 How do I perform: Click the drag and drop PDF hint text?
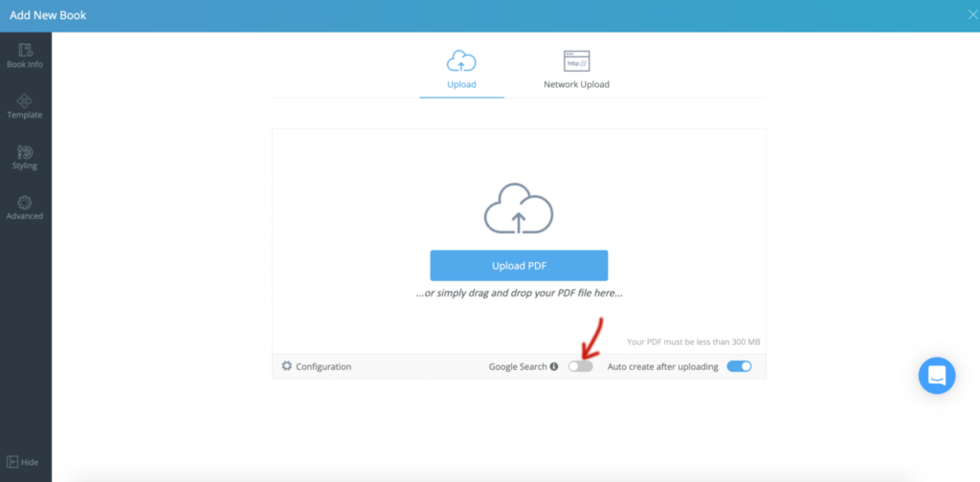point(520,293)
